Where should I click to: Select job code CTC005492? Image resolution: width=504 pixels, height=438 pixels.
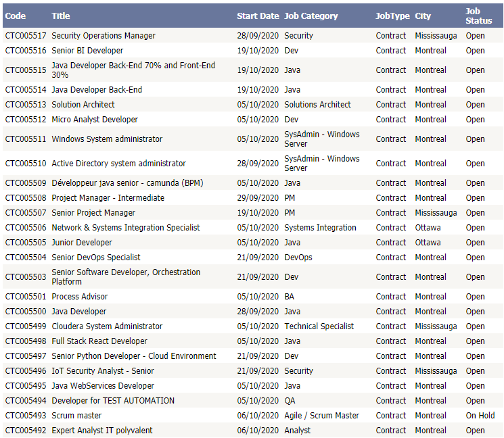click(x=26, y=431)
